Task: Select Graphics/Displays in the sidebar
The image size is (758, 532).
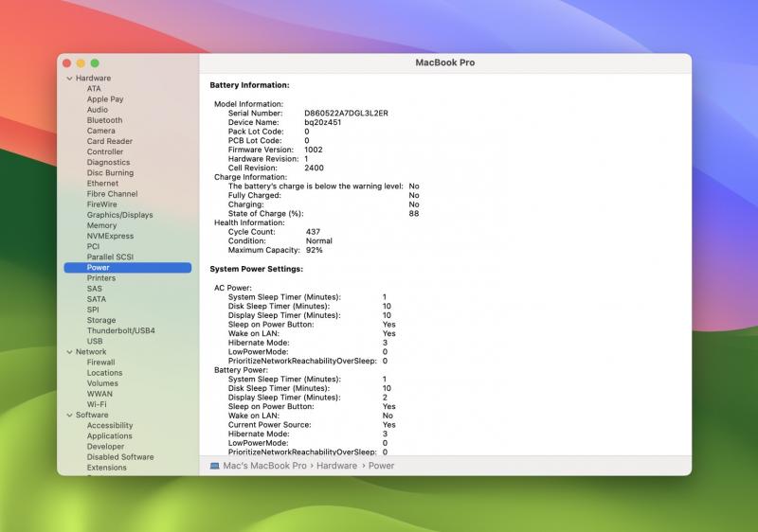Action: [119, 215]
